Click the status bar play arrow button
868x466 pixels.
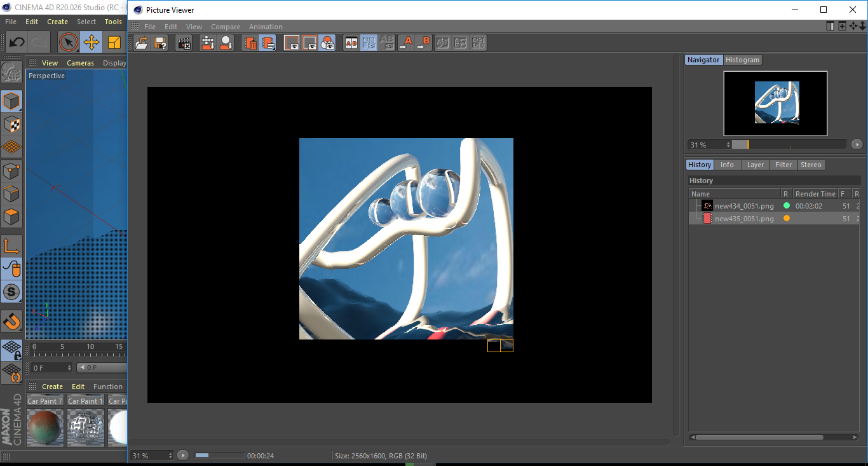pyautogui.click(x=183, y=455)
